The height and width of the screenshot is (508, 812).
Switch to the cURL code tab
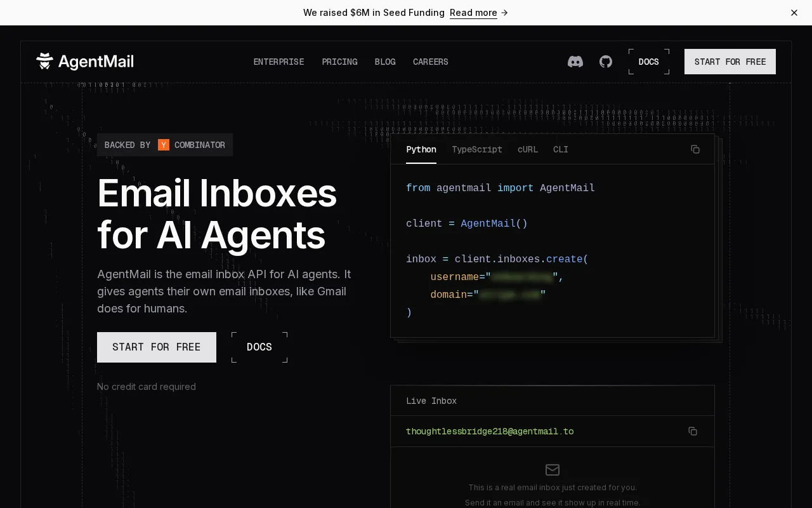click(x=528, y=149)
